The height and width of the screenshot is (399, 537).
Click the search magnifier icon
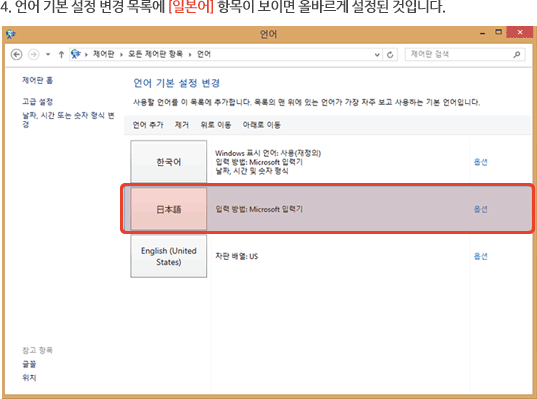(517, 54)
